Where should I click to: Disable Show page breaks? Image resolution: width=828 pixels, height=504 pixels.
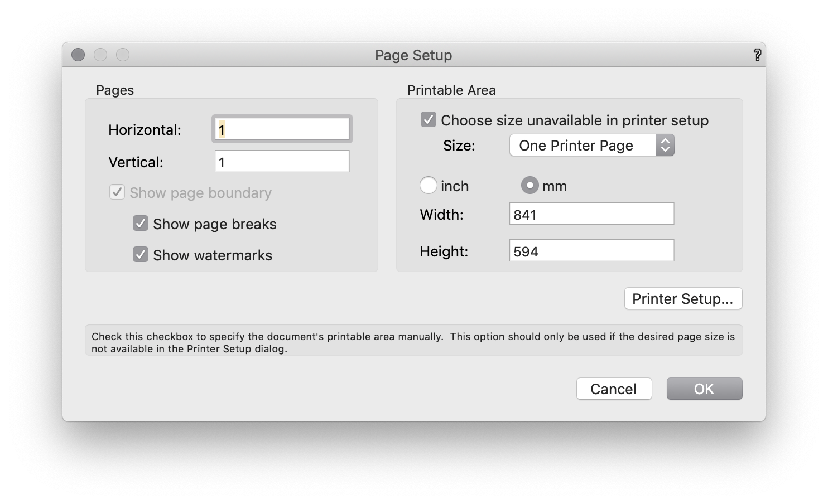point(140,223)
